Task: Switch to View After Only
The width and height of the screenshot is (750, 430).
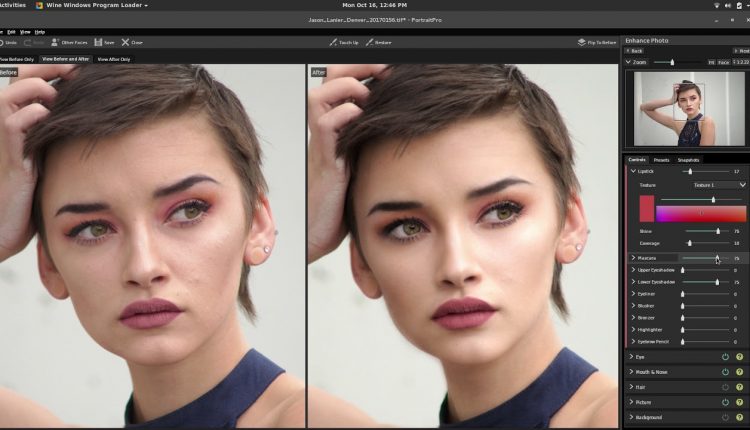Action: click(x=114, y=59)
